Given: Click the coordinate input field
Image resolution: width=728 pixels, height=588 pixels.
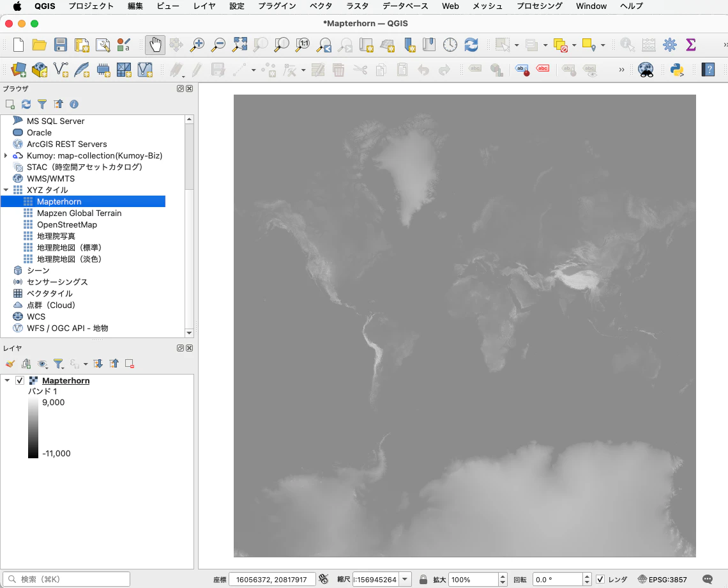Looking at the screenshot, I should 272,579.
